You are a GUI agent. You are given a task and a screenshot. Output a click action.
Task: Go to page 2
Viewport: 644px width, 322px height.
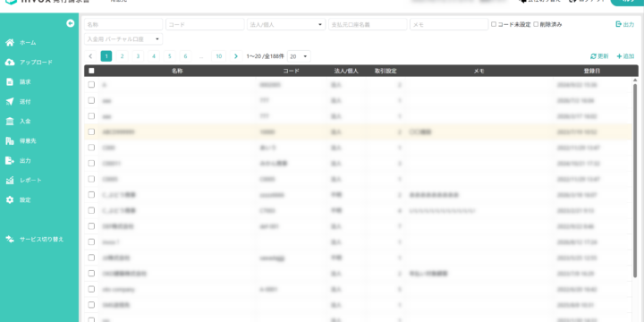coord(122,56)
